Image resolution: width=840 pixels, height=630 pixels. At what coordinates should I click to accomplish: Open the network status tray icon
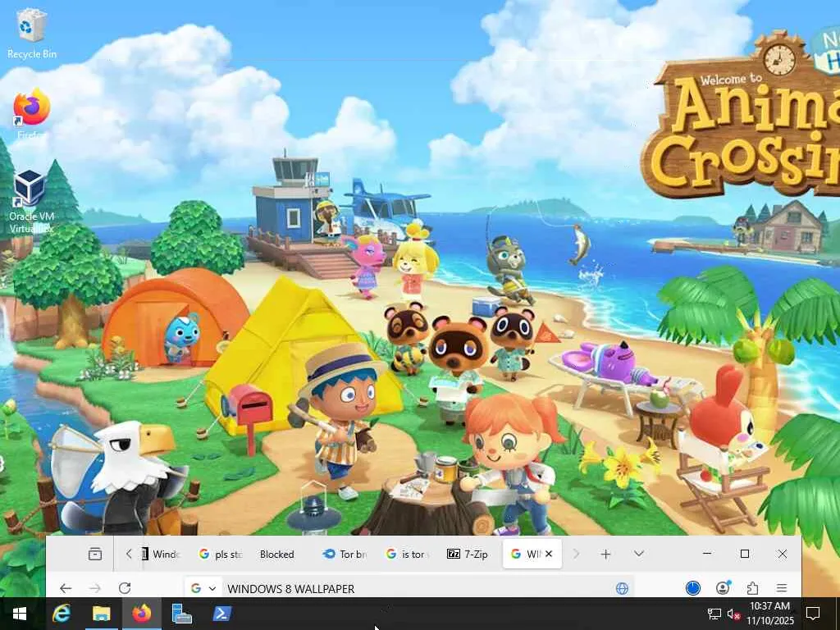714,614
